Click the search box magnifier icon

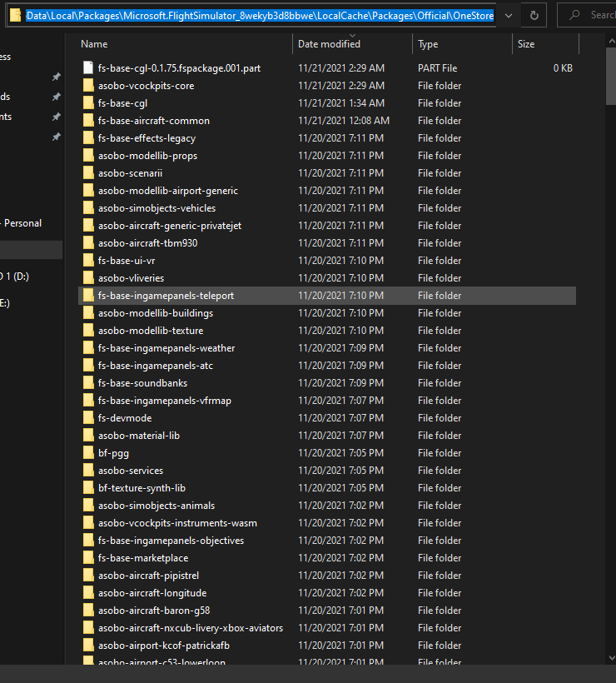click(x=574, y=15)
